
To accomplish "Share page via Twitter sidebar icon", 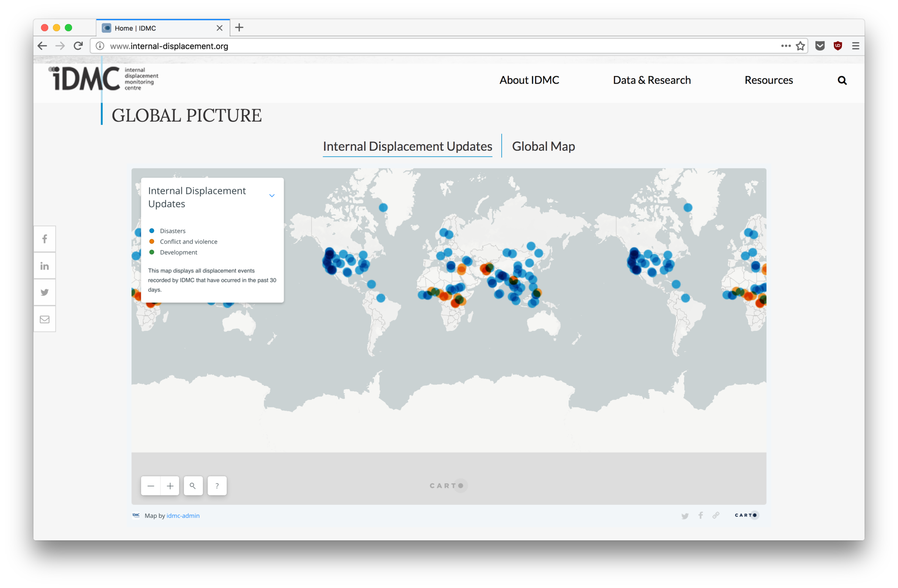I will 44,292.
